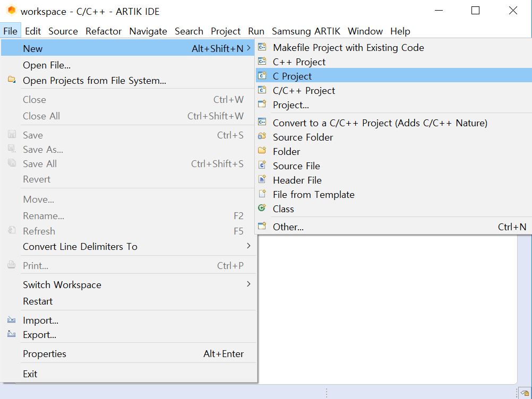Choose Other... in the New submenu

coord(393,227)
